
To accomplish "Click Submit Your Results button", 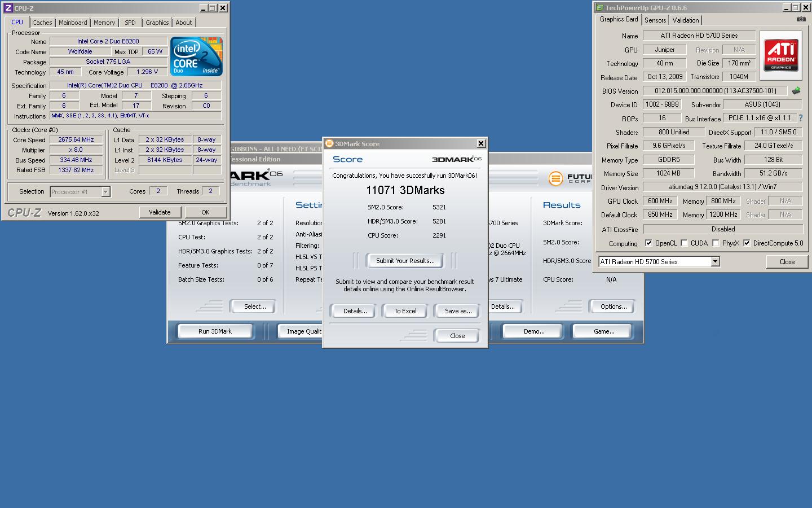I will point(405,261).
